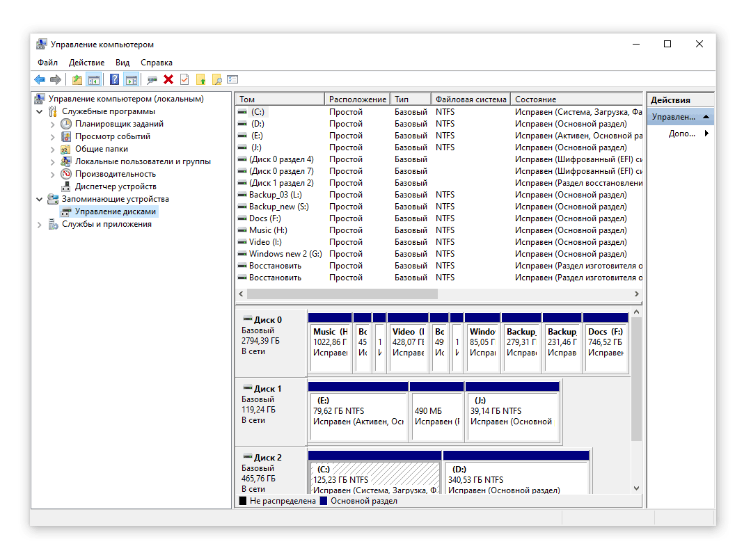Select the Windows new 2 (G:) volume row

pyautogui.click(x=439, y=254)
